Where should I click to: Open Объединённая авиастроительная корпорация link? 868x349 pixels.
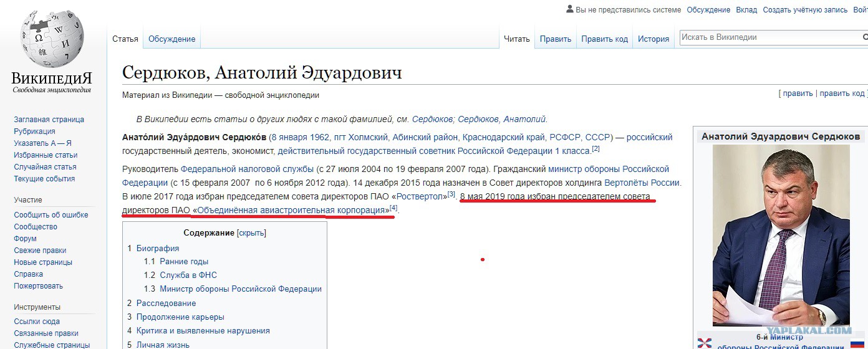click(x=290, y=210)
